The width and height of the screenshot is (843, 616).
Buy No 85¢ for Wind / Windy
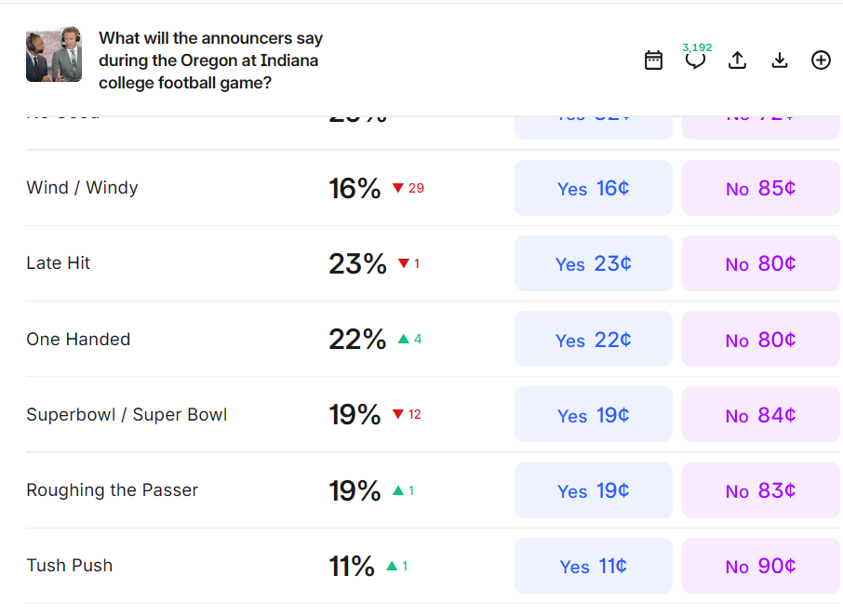coord(760,188)
